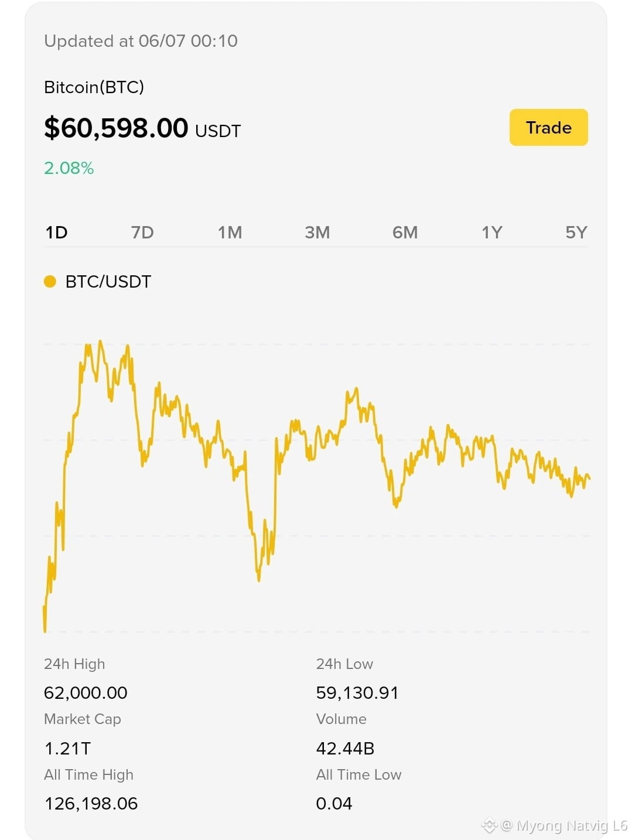Click the yellow Trade button
632x840 pixels.
(548, 127)
